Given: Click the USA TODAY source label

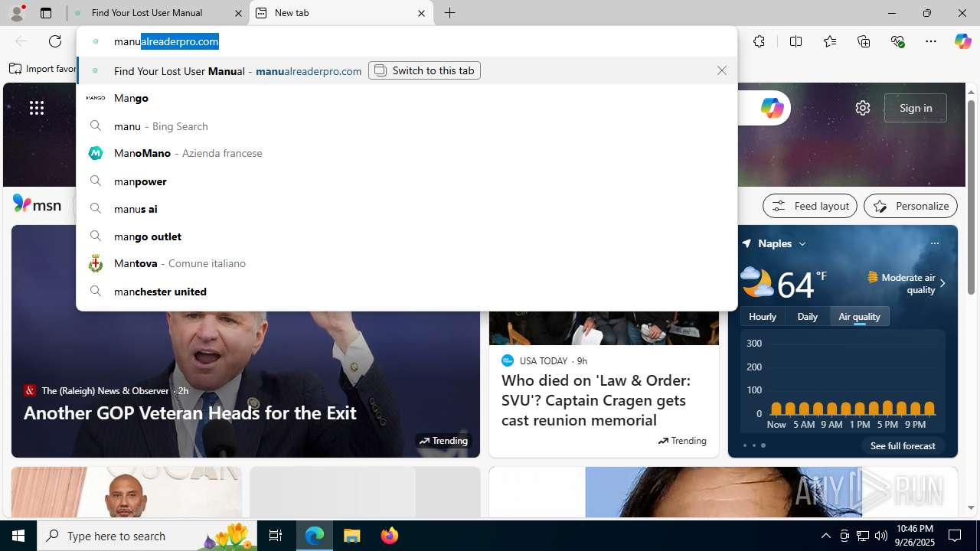Looking at the screenshot, I should pos(544,360).
